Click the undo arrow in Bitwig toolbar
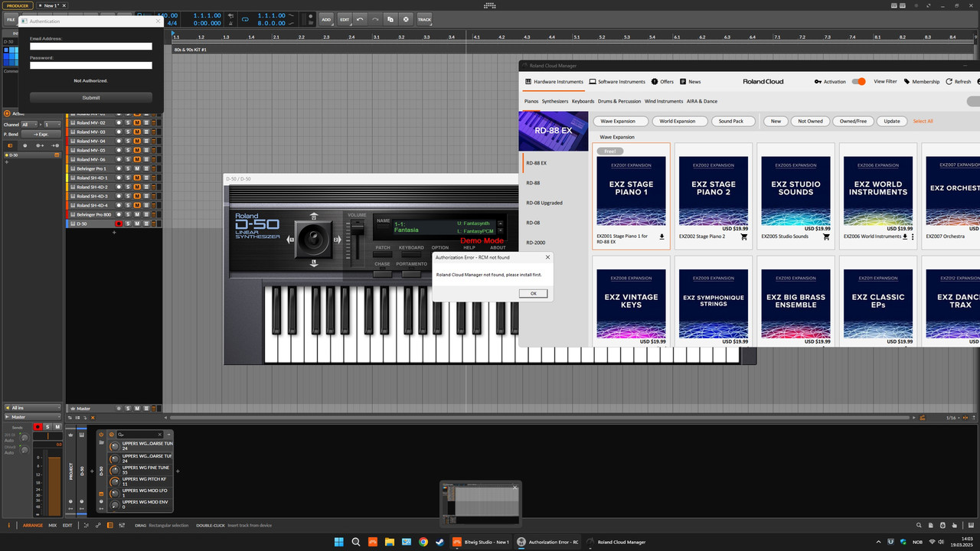This screenshot has width=980, height=551. point(360,19)
